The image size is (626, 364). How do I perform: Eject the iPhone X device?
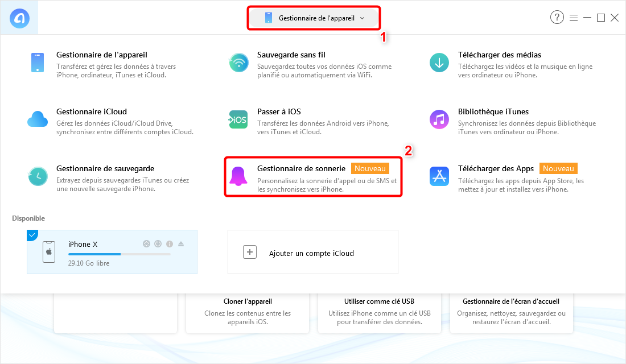181,244
